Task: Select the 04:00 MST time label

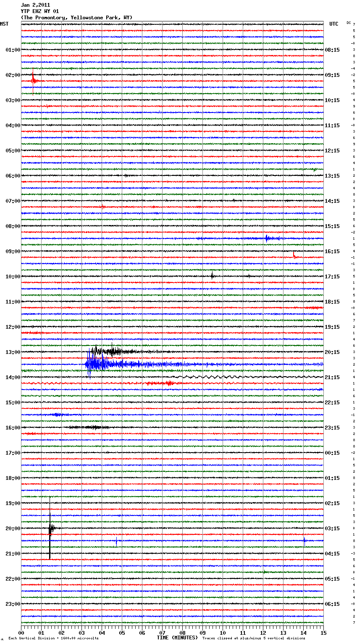Action: [x=13, y=126]
